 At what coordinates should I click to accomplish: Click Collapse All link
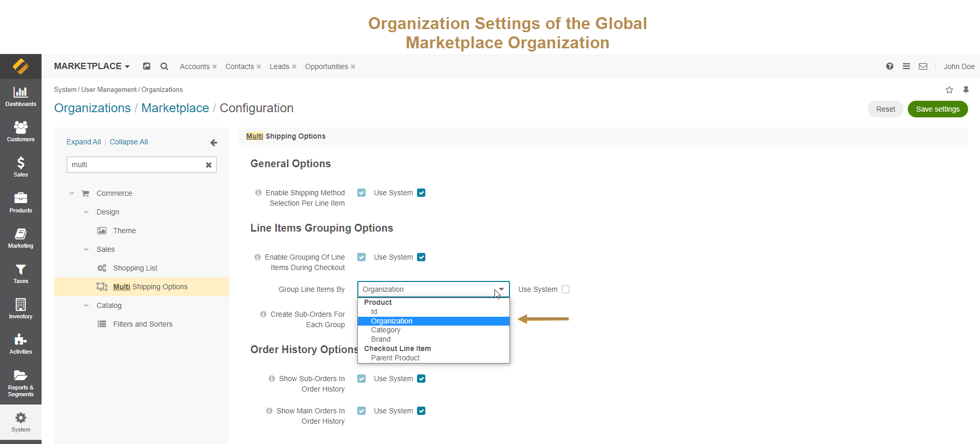[x=129, y=142]
